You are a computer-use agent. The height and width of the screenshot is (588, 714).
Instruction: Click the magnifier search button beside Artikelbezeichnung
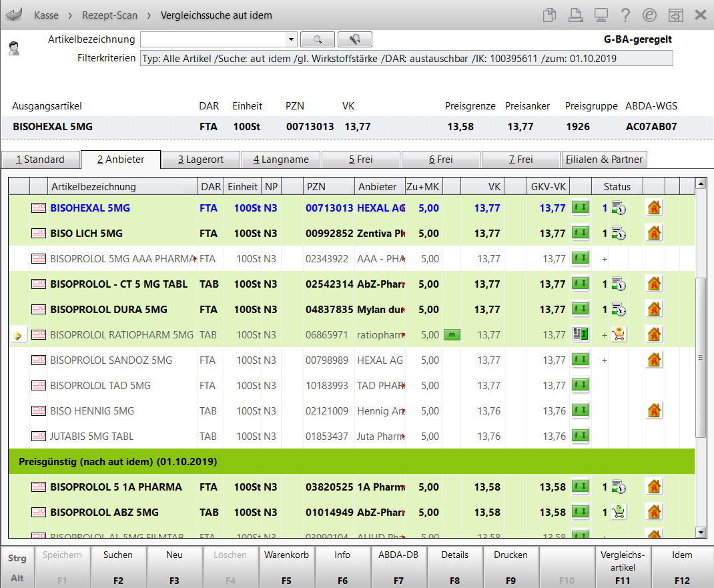[x=317, y=39]
